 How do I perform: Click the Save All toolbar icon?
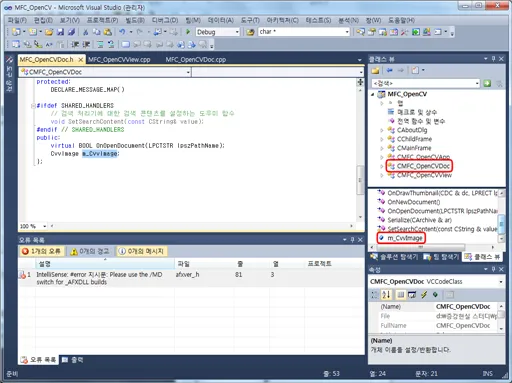[71, 32]
